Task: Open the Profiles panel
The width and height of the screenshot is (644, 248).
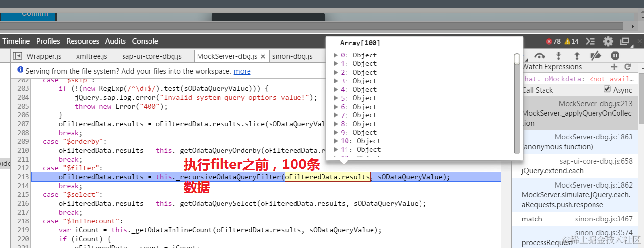Action: click(x=48, y=41)
